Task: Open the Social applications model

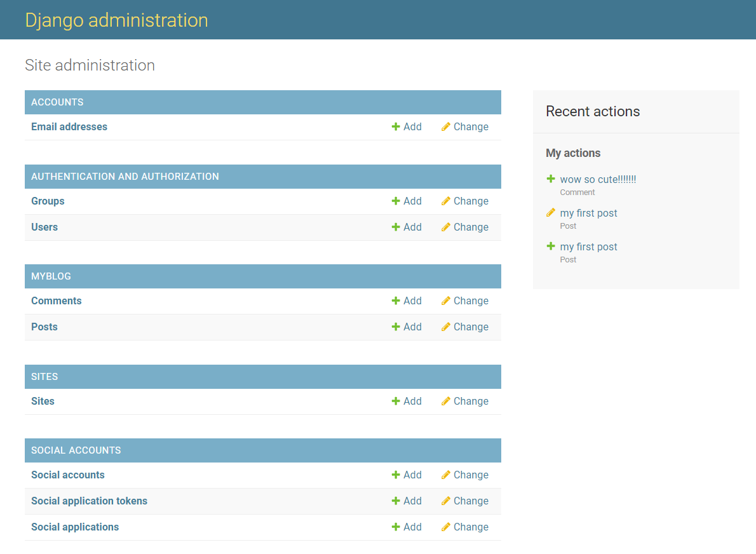Action: pyautogui.click(x=75, y=527)
